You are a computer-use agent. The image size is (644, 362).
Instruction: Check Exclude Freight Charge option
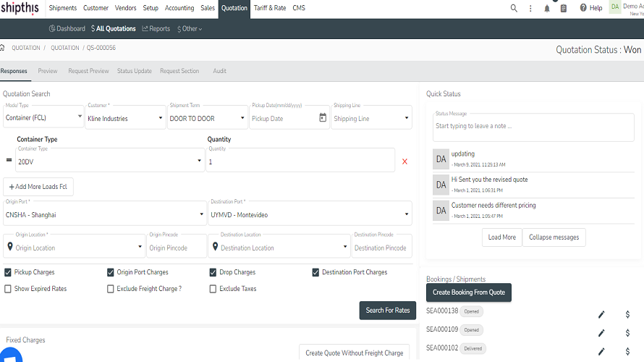111,289
